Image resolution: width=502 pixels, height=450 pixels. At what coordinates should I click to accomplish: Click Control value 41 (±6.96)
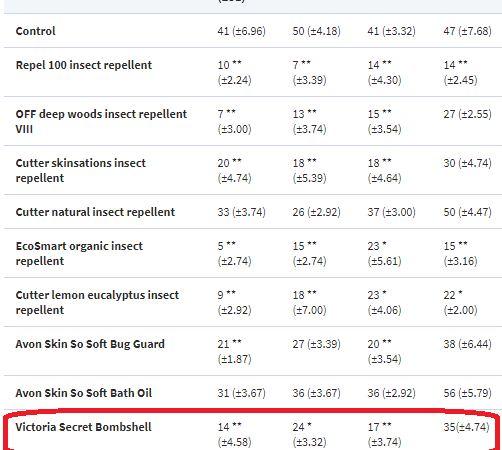241,31
